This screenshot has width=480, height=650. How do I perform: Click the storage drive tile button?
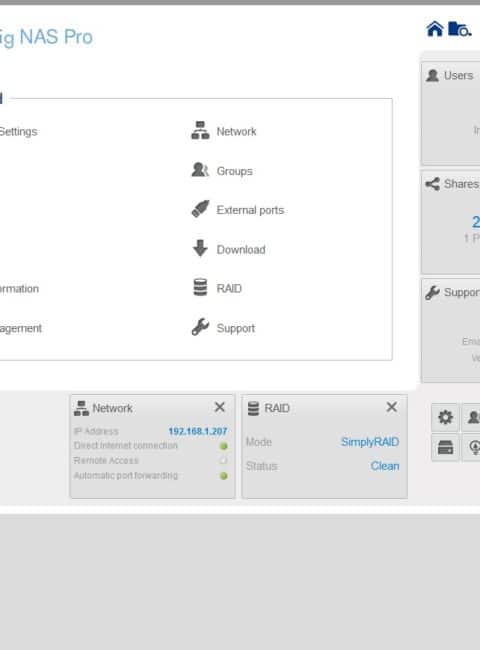tap(445, 447)
